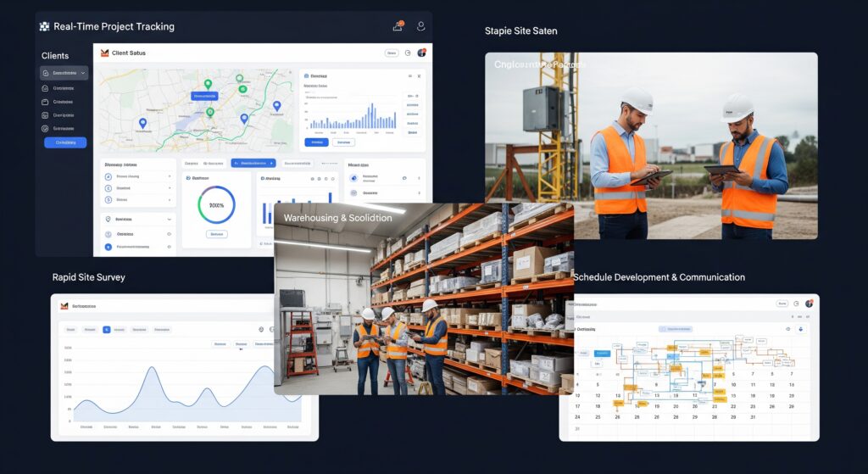Select the filled blue radio item at bottom left
The image size is (868, 474).
[108, 248]
